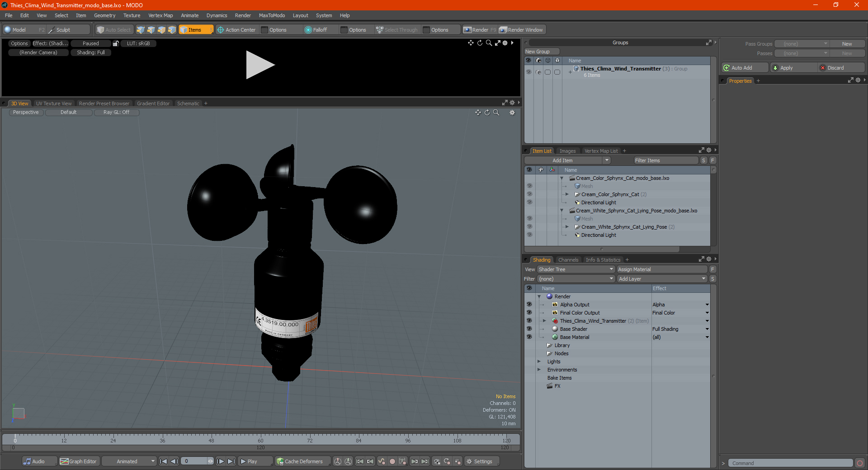Start the preview render play triangle
This screenshot has width=868, height=470.
point(260,65)
